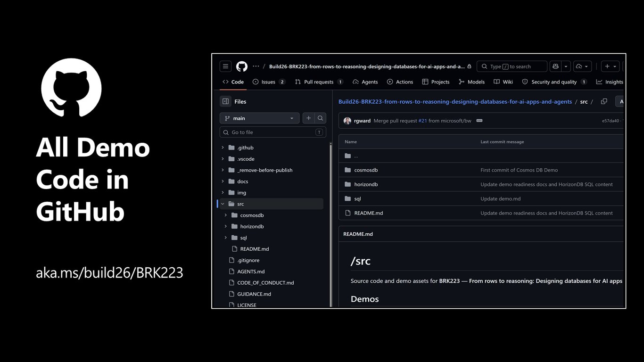The image size is (644, 362).
Task: Click the folder icon of .. parent row
Action: pos(347,156)
